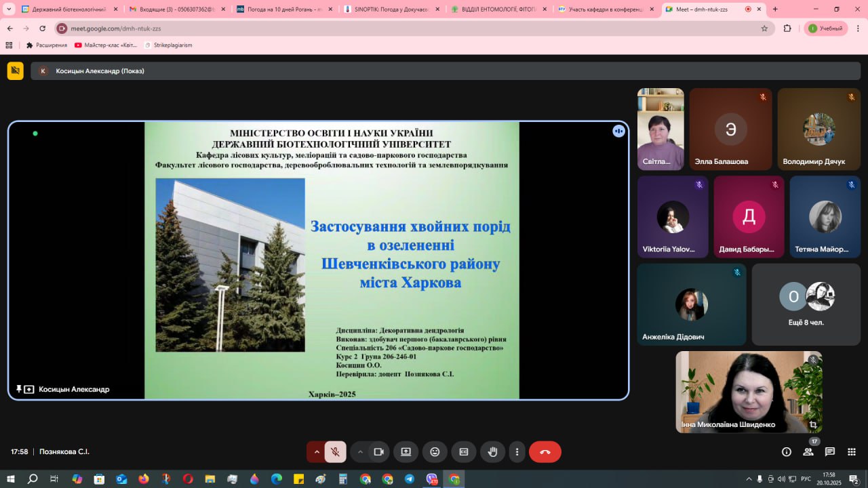Open the three-dot more options menu
The width and height of the screenshot is (868, 488).
coord(517,451)
